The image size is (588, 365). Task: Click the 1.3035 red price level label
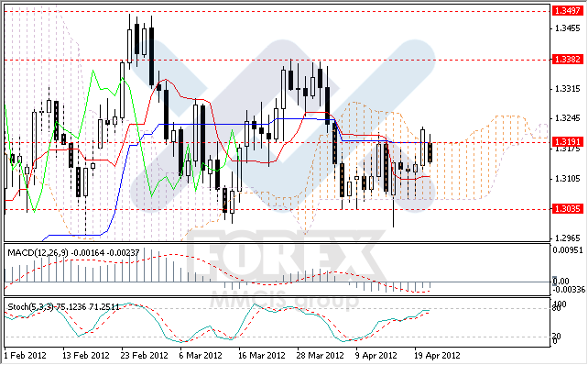point(567,209)
